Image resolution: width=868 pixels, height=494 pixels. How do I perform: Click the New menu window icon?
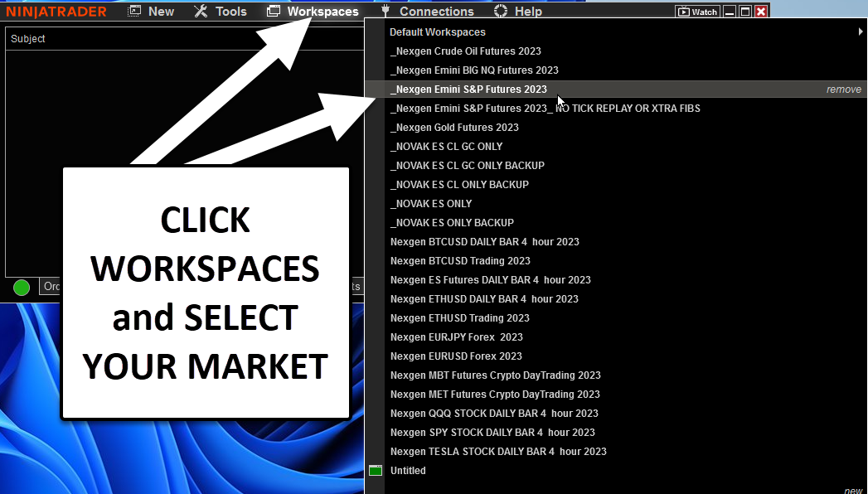tap(135, 12)
